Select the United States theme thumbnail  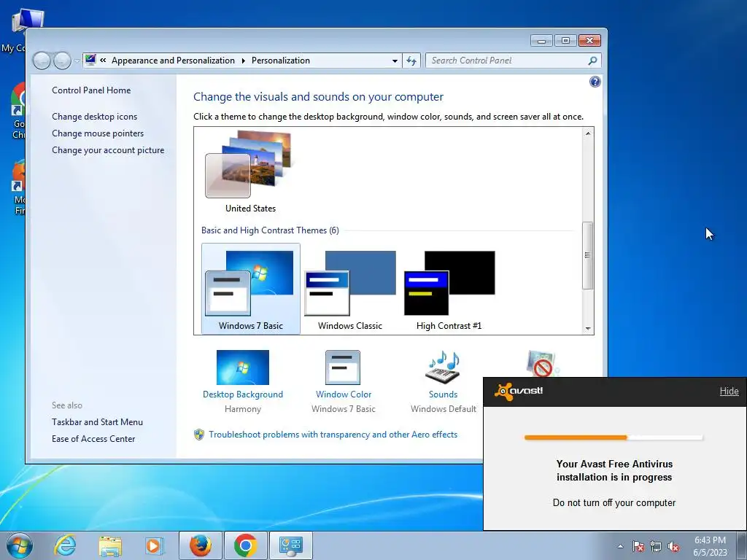(248, 164)
